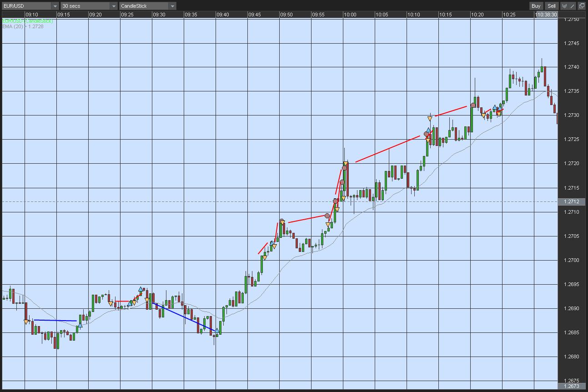Viewport: 588px width, 392px height.
Task: Click the 1.2673 price label at axis bottom
Action: pyautogui.click(x=571, y=387)
